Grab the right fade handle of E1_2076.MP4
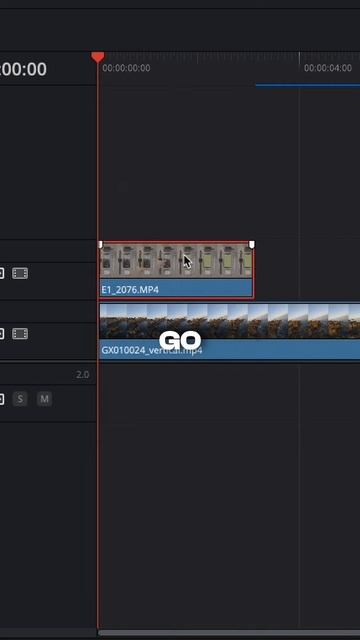This screenshot has height=640, width=360. point(251,244)
